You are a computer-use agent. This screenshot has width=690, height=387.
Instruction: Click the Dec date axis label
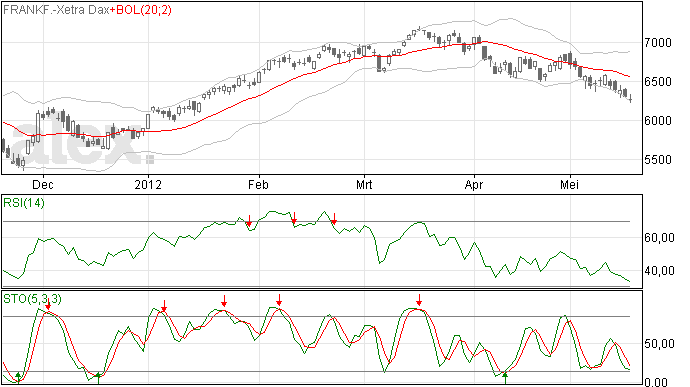pos(43,184)
